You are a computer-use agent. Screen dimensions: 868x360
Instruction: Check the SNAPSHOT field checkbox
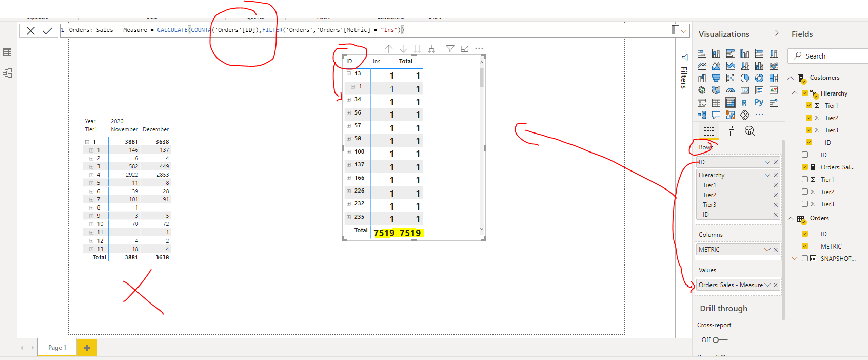(x=805, y=258)
